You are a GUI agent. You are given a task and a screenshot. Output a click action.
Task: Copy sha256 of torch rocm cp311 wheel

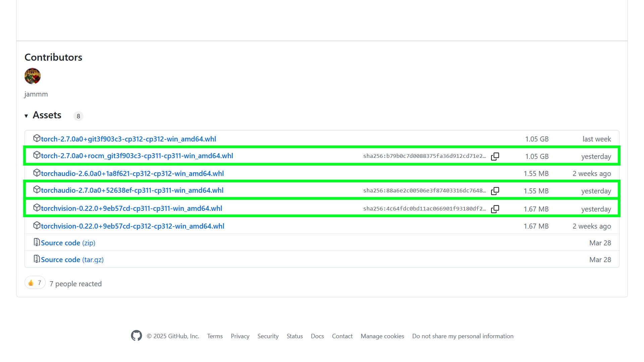(x=495, y=156)
